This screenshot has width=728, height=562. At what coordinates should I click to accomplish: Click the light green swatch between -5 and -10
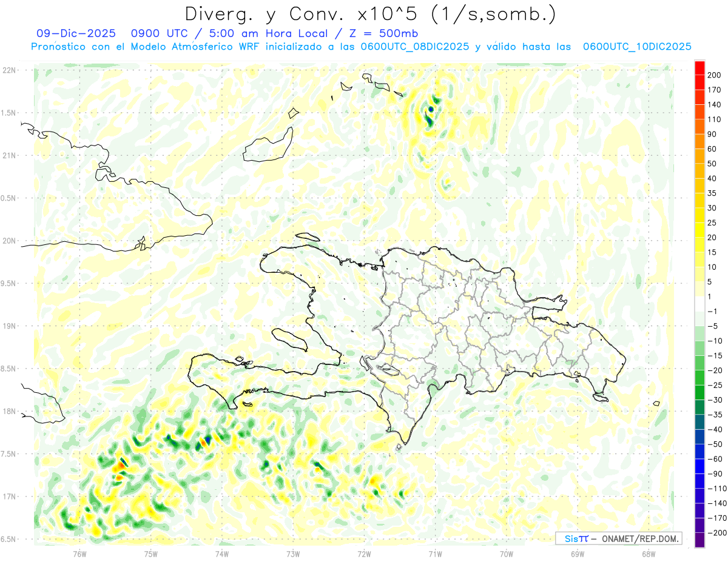coord(700,333)
